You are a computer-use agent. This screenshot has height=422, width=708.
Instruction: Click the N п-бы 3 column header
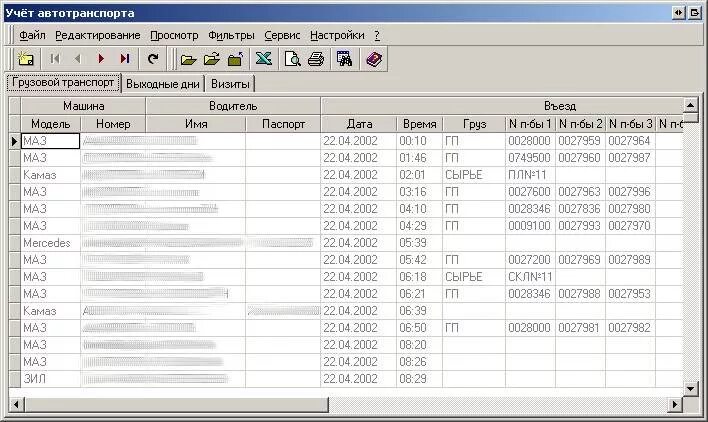(x=630, y=124)
